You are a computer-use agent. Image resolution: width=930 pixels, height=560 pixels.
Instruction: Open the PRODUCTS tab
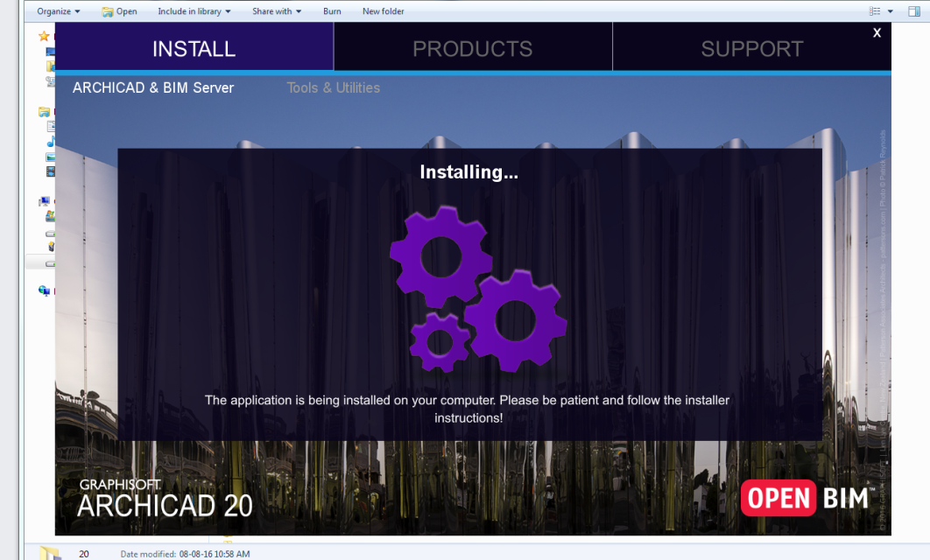(x=473, y=48)
